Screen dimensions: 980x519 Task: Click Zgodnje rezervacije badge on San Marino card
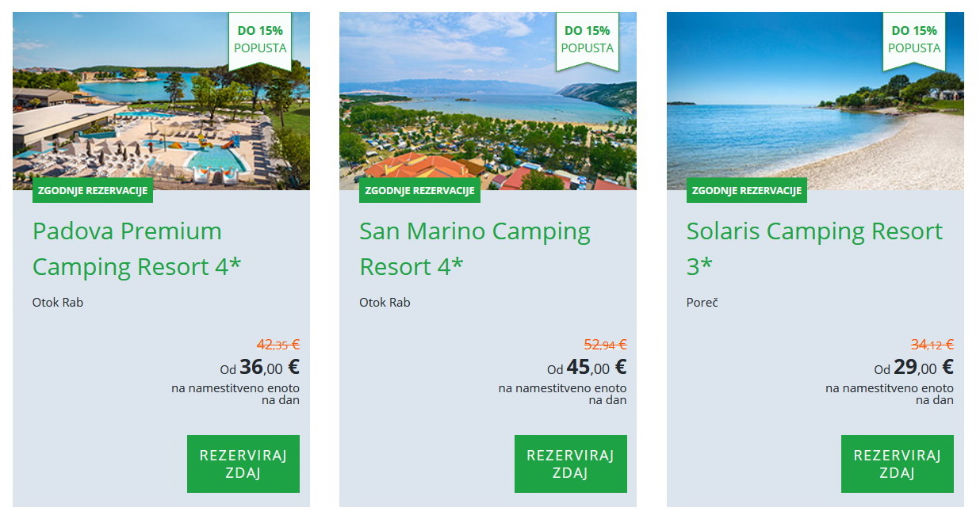point(419,191)
